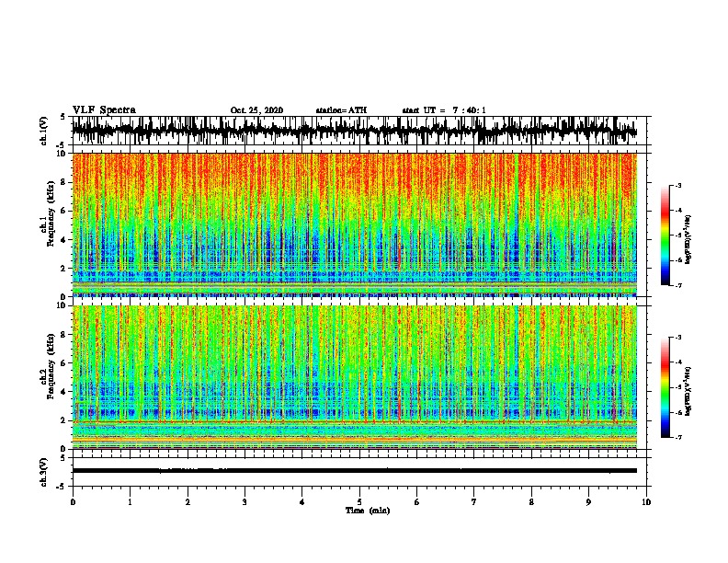The height and width of the screenshot is (563, 728).
Task: Click time axis tick label "8"
Action: point(531,502)
